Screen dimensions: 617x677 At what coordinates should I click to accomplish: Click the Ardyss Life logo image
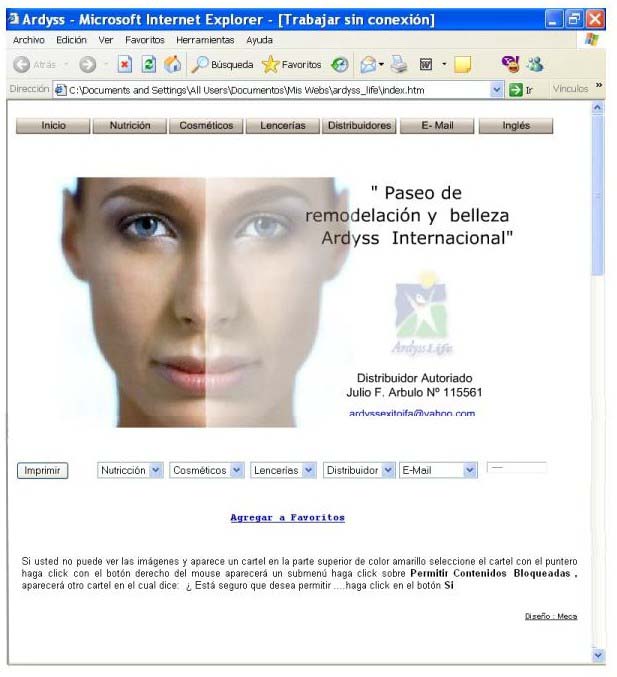[x=422, y=314]
